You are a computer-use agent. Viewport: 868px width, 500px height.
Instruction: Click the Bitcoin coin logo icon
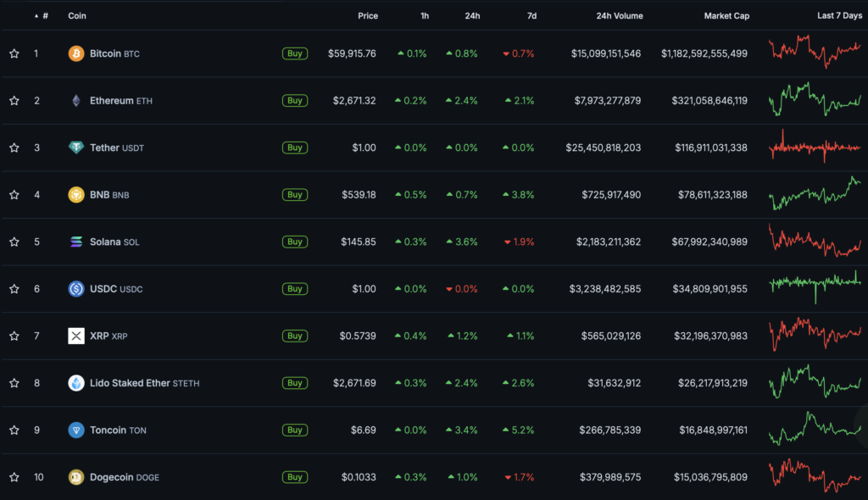click(76, 53)
